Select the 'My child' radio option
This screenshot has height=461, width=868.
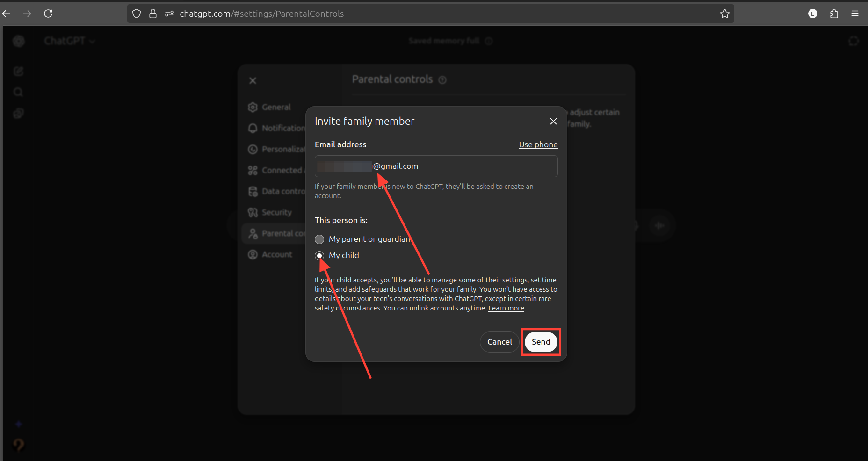tap(319, 256)
